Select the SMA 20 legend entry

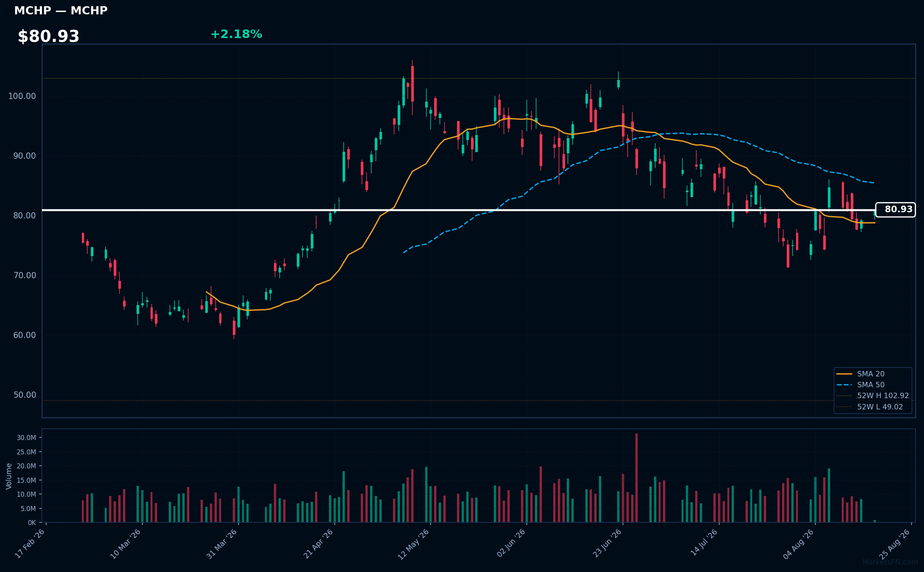(x=870, y=374)
